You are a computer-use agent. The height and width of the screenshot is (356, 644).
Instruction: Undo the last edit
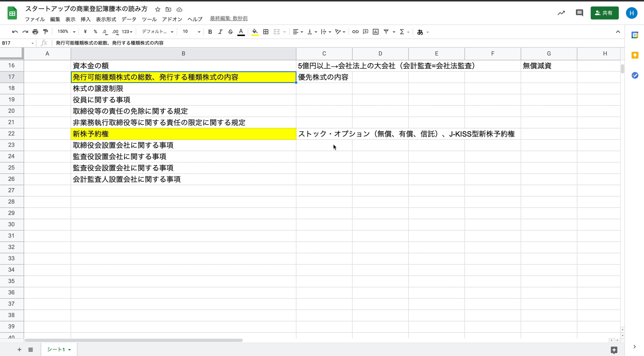click(x=15, y=32)
